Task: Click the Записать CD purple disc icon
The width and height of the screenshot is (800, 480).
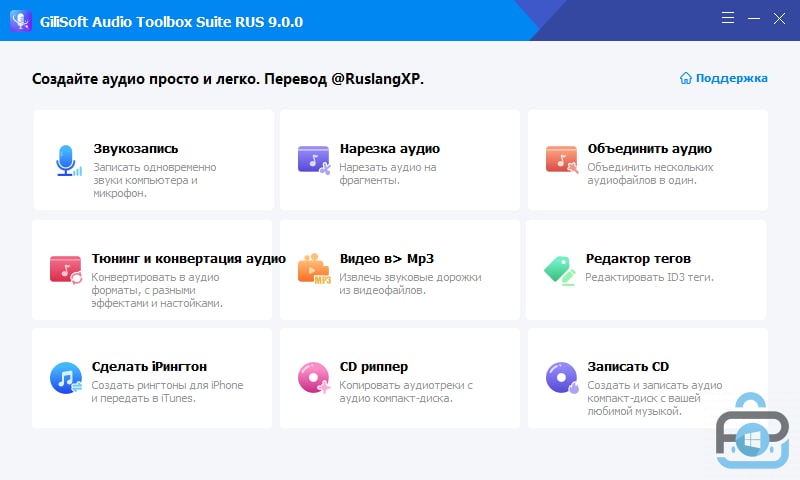Action: tap(562, 378)
